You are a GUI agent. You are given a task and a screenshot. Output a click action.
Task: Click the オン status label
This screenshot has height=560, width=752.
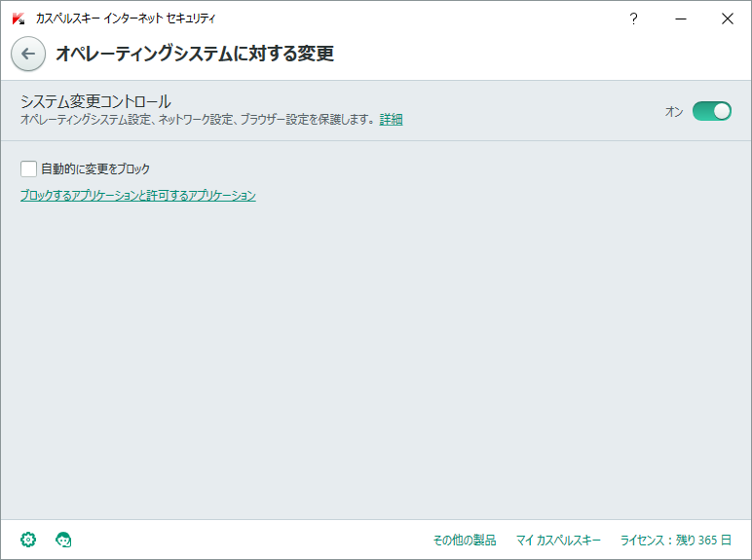674,112
